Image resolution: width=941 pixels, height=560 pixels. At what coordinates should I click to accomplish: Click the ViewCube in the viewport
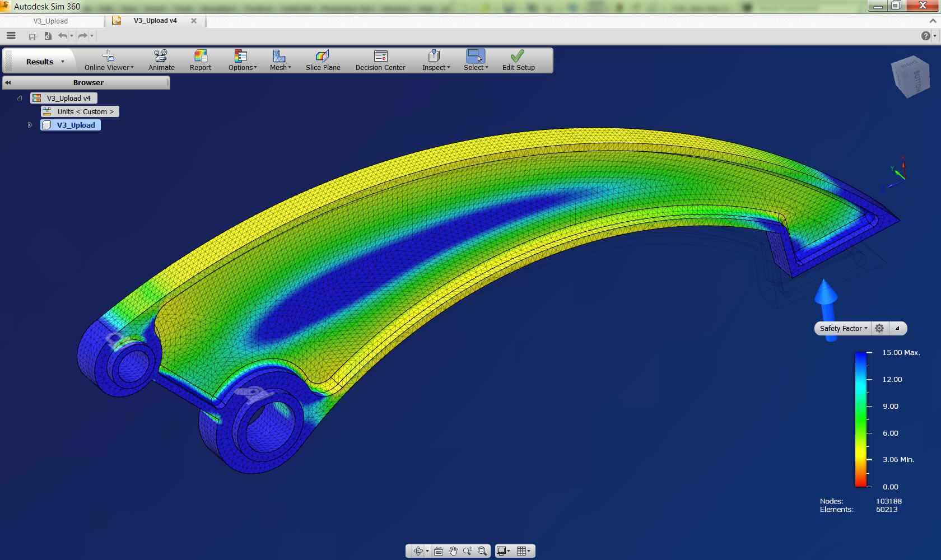click(x=910, y=76)
